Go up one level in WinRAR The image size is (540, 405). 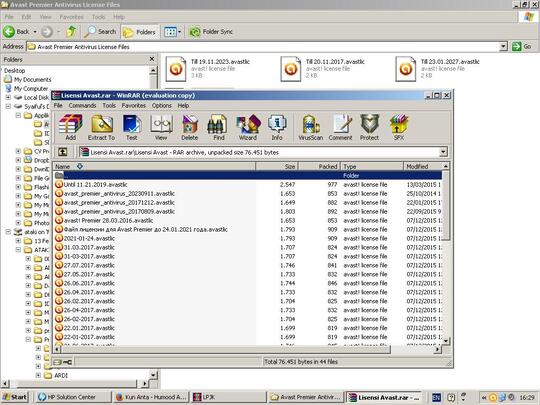pyautogui.click(x=63, y=152)
